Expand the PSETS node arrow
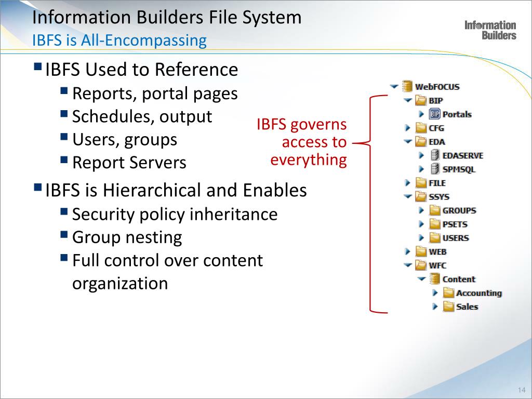The height and width of the screenshot is (399, 532). click(x=422, y=224)
